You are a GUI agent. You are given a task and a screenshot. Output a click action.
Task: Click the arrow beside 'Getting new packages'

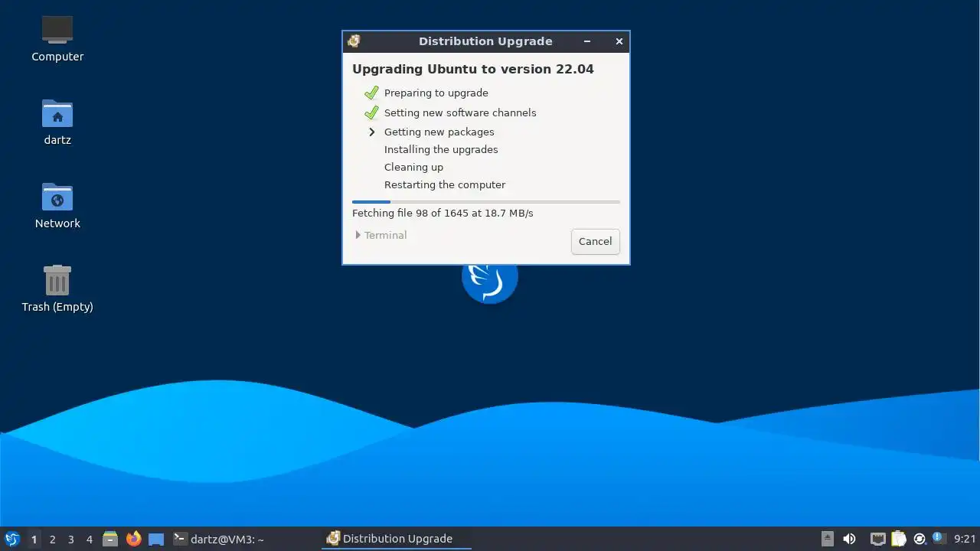372,132
